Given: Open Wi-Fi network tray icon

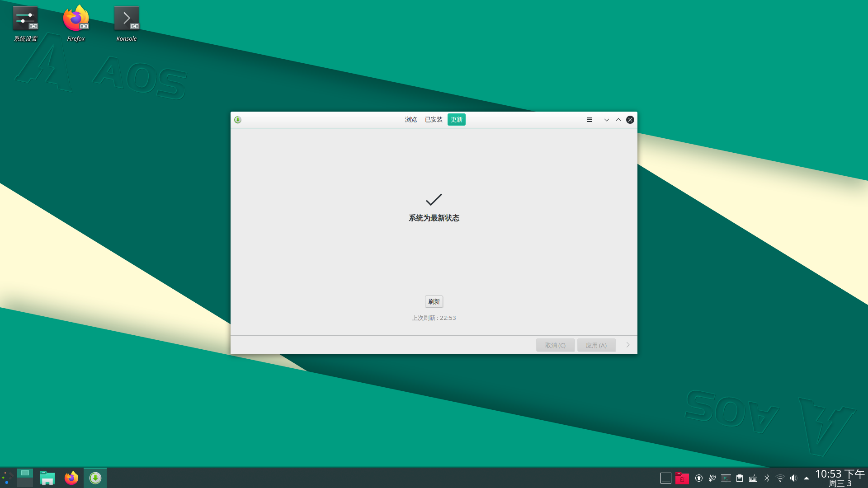Looking at the screenshot, I should click(x=780, y=478).
